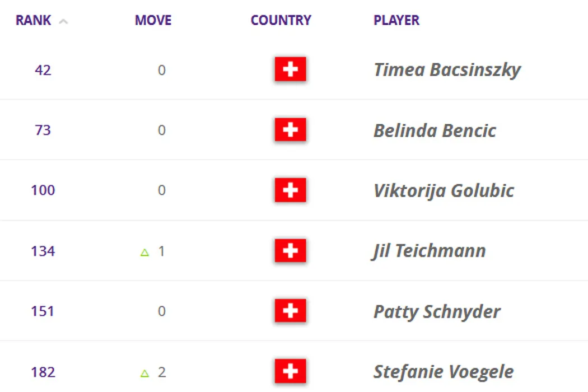Viewport: 588px width, 392px height.
Task: Sort by PLAYER column header
Action: point(396,21)
